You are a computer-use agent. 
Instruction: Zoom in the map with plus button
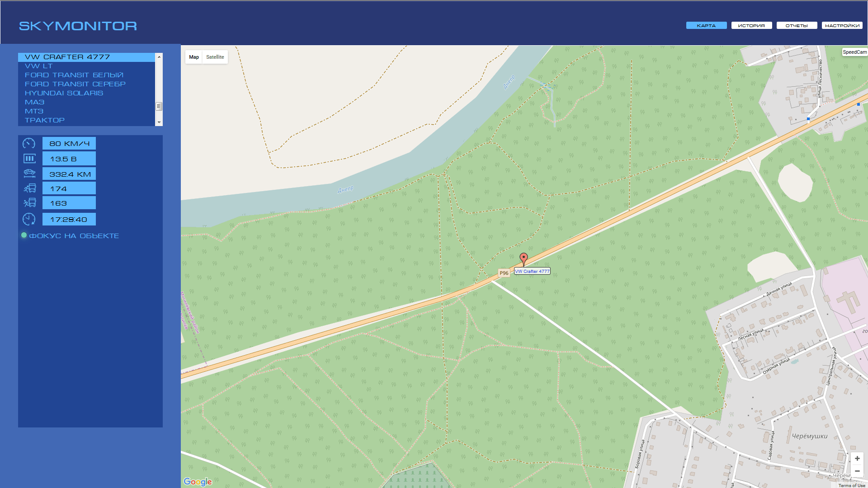(857, 458)
